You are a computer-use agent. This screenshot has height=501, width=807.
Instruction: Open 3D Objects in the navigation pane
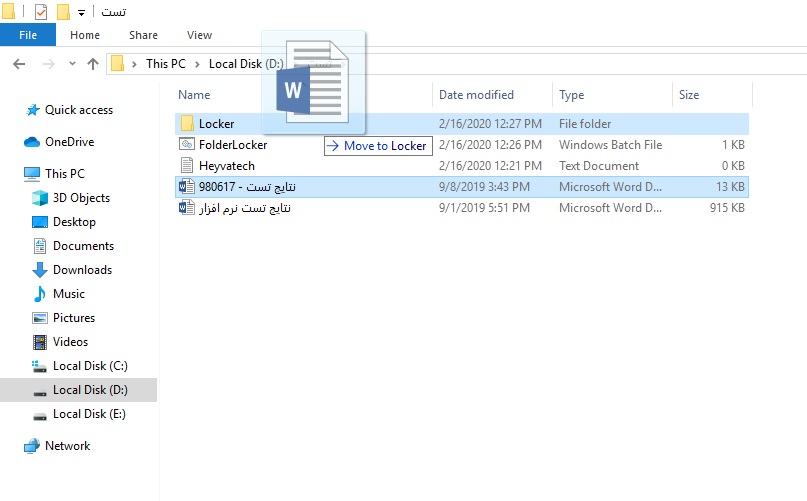(81, 198)
